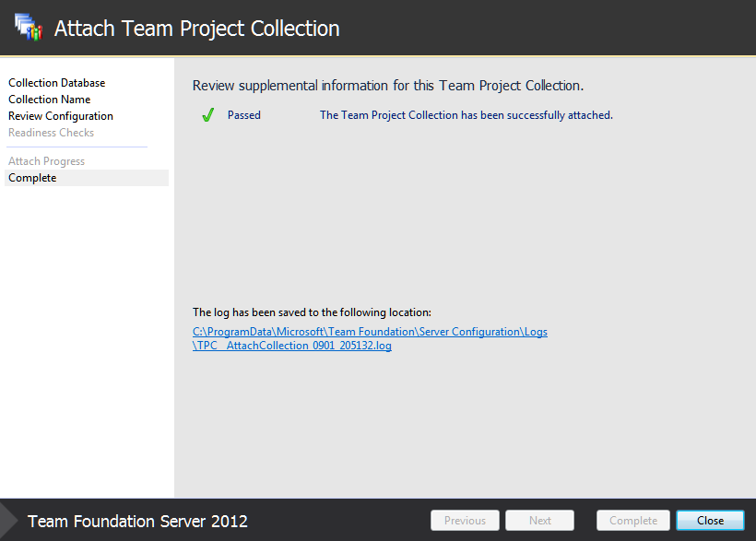Select the Attach Progress step

coord(46,161)
